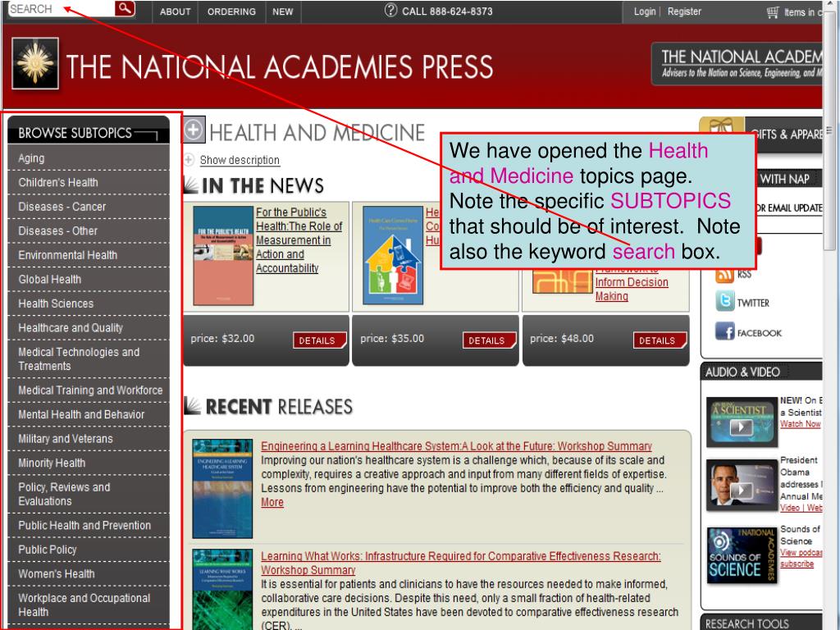Open the Inform Decision Making link
Viewport: 840px width, 630px height.
[x=632, y=289]
